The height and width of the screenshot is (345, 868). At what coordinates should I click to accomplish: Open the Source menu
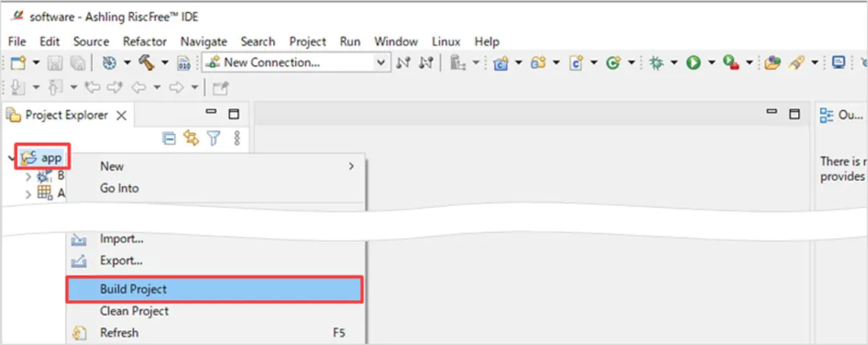tap(91, 42)
